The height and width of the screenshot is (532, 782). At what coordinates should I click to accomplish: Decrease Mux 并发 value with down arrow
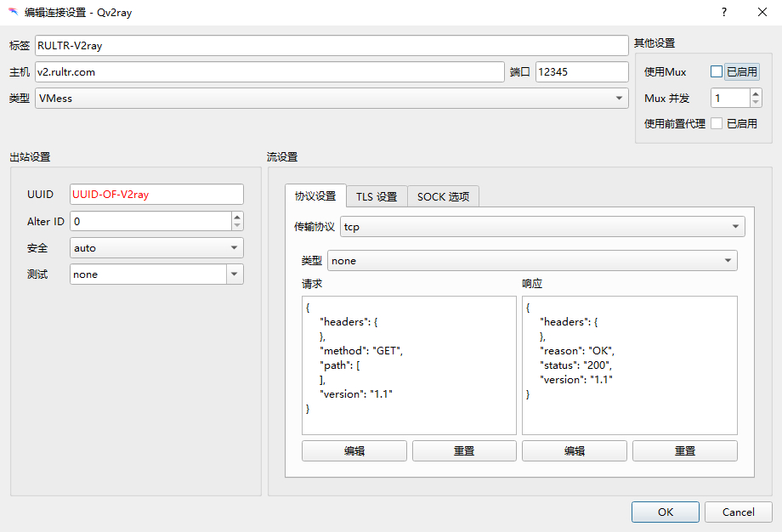point(756,103)
